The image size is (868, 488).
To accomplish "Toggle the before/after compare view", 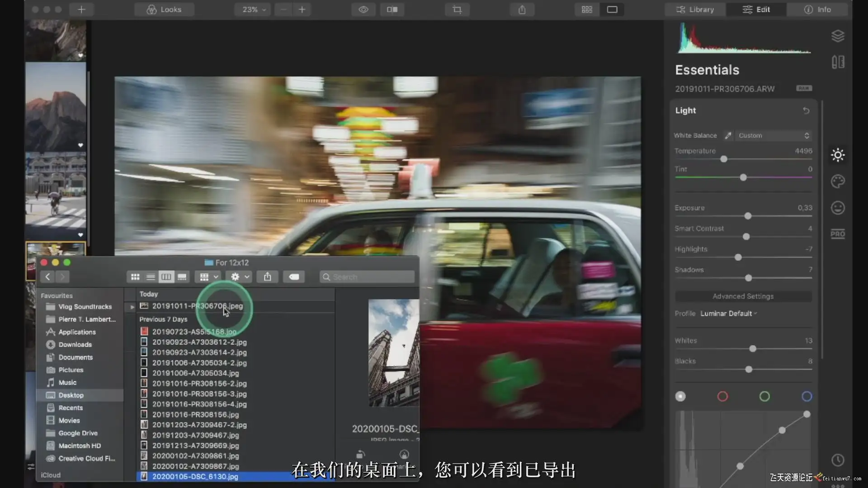I will [392, 9].
